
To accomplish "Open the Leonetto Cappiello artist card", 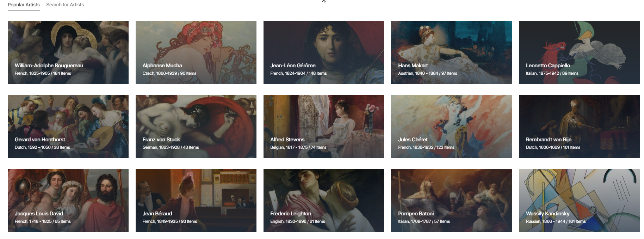I will [579, 53].
